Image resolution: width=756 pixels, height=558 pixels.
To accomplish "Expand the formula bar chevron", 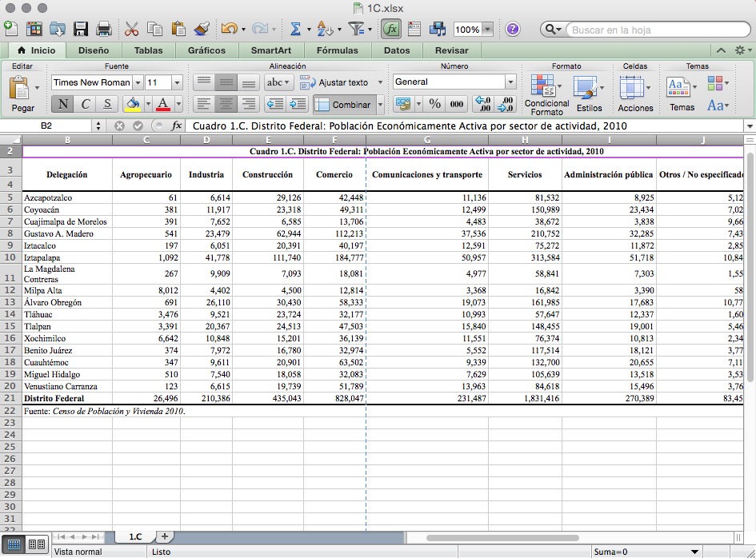I will [750, 126].
